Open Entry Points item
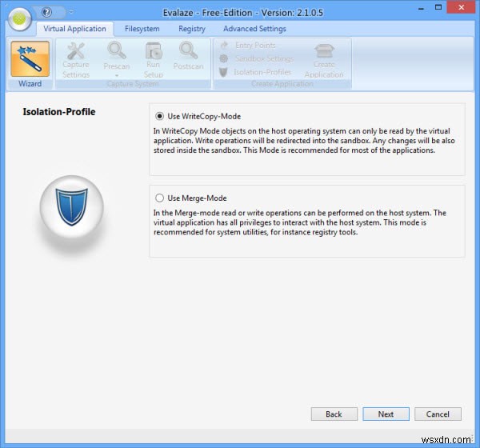Screen dimensions: 480x448 tap(248, 46)
